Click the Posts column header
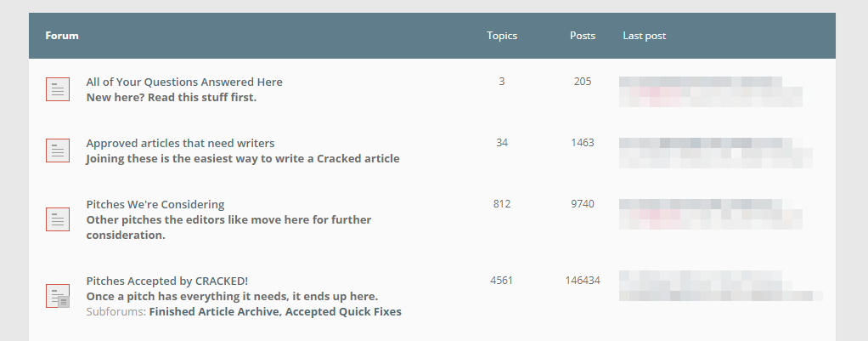 (583, 37)
